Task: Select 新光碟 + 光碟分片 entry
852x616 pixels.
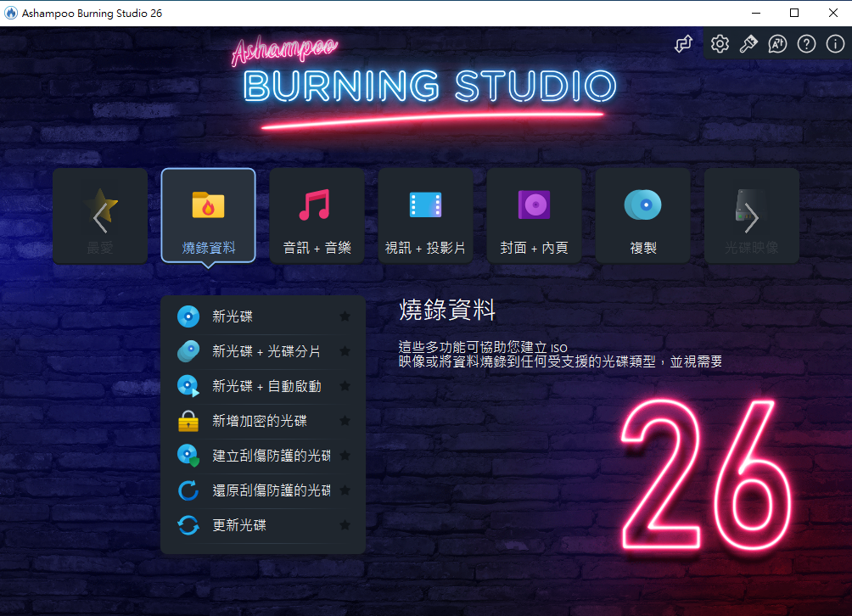Action: tap(263, 351)
